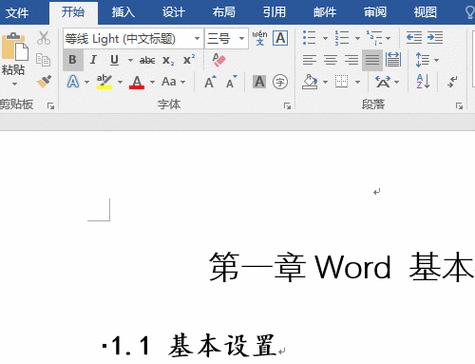Open bullet library dropdown arrow
Viewport: 475px width, 364px height.
click(x=325, y=38)
